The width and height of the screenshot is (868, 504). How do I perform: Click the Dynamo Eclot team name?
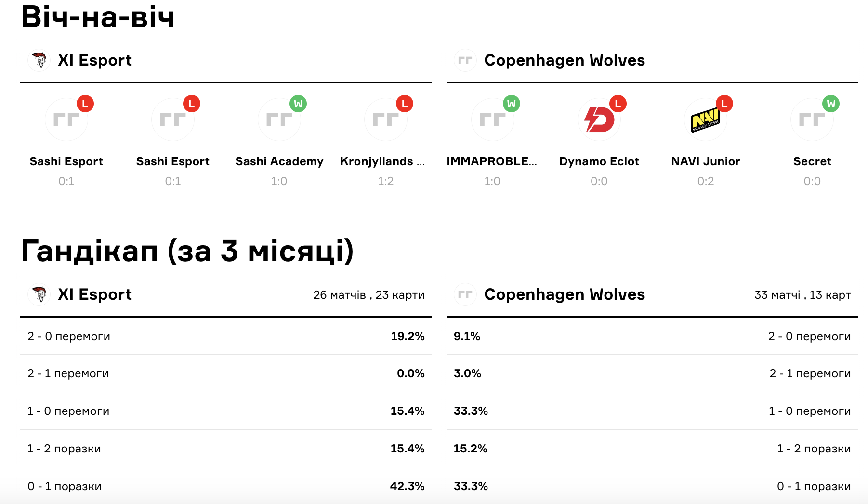(599, 161)
